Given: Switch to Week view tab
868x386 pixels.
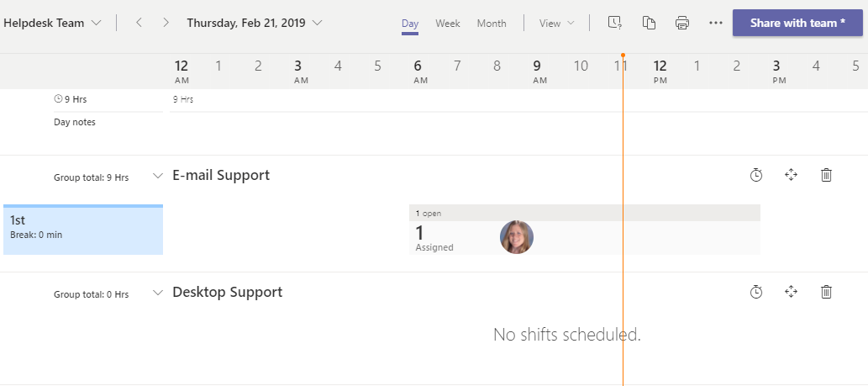Looking at the screenshot, I should coord(448,23).
